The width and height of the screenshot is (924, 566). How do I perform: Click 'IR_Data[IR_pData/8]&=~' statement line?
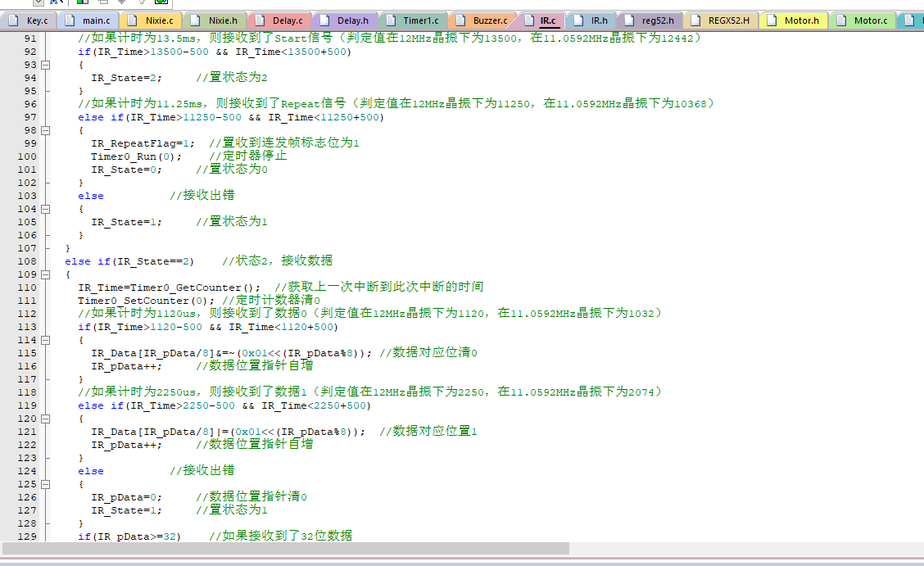[232, 353]
